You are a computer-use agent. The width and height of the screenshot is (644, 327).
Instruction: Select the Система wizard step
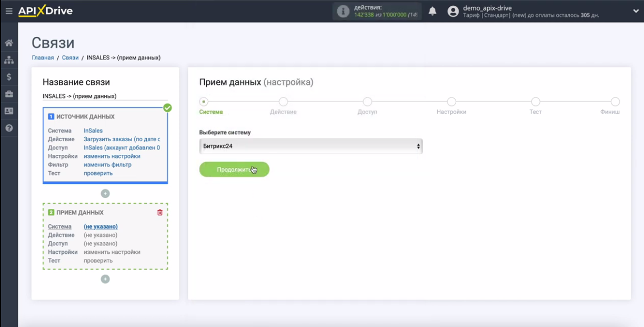204,102
